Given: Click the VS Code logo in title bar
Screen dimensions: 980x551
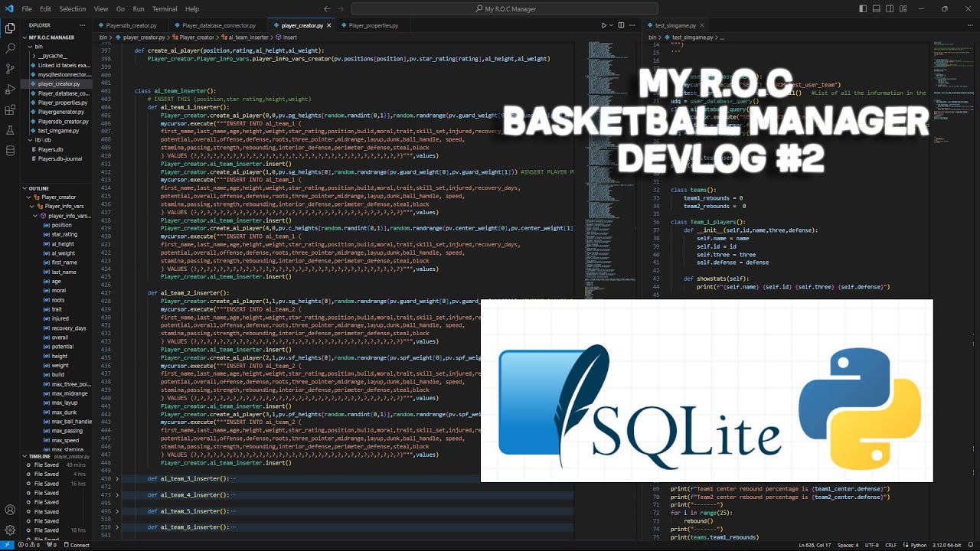Looking at the screenshot, I should pos(9,8).
